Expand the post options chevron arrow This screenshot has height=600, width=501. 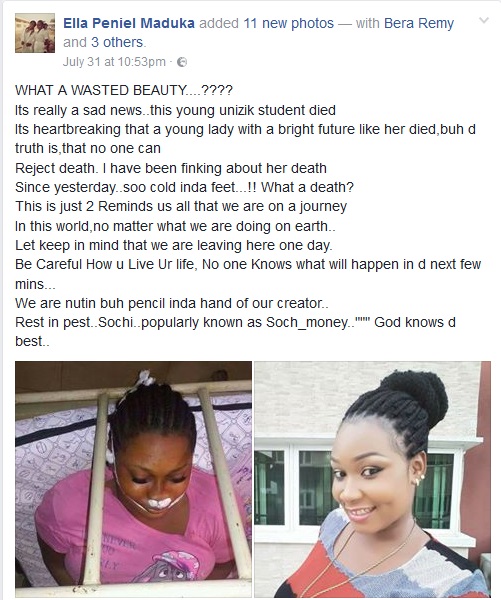484,20
